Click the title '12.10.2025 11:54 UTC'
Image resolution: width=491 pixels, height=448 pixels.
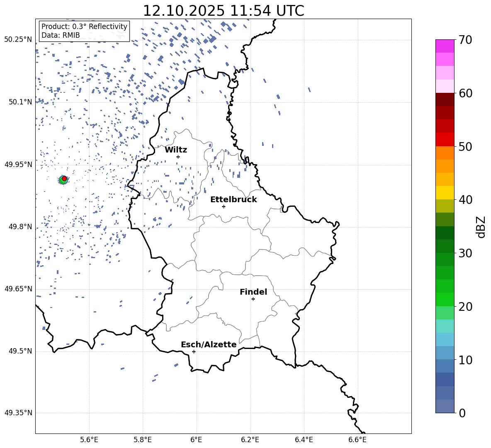coord(223,11)
